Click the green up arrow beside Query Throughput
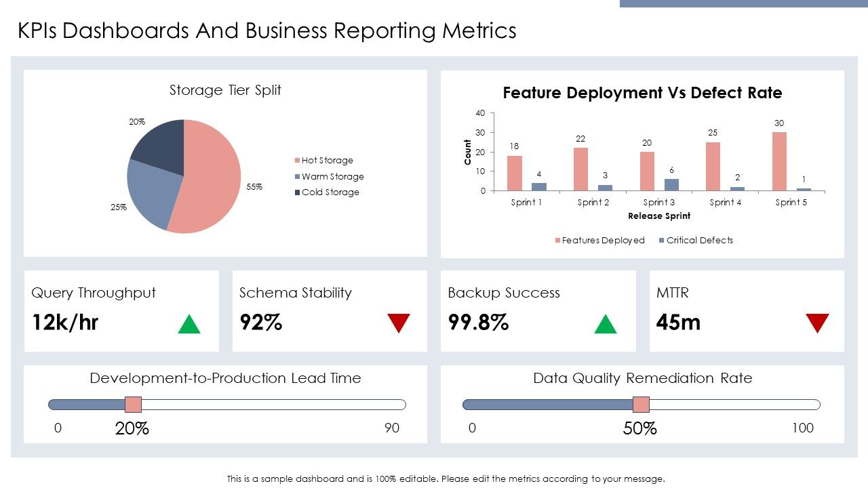The image size is (868, 488). pyautogui.click(x=189, y=324)
